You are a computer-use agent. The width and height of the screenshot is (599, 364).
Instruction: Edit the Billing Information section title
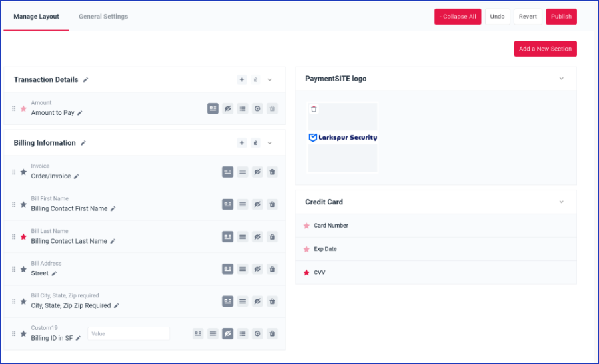pos(83,143)
